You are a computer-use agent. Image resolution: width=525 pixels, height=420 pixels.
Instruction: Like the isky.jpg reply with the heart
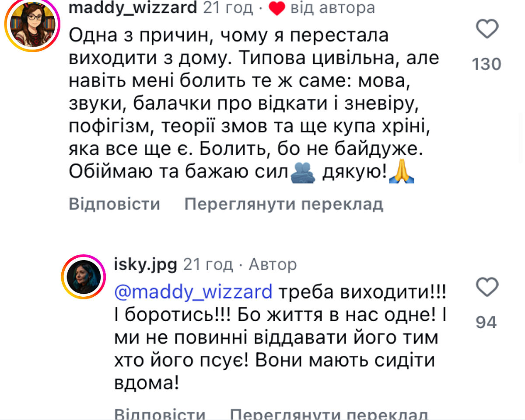pos(486,288)
